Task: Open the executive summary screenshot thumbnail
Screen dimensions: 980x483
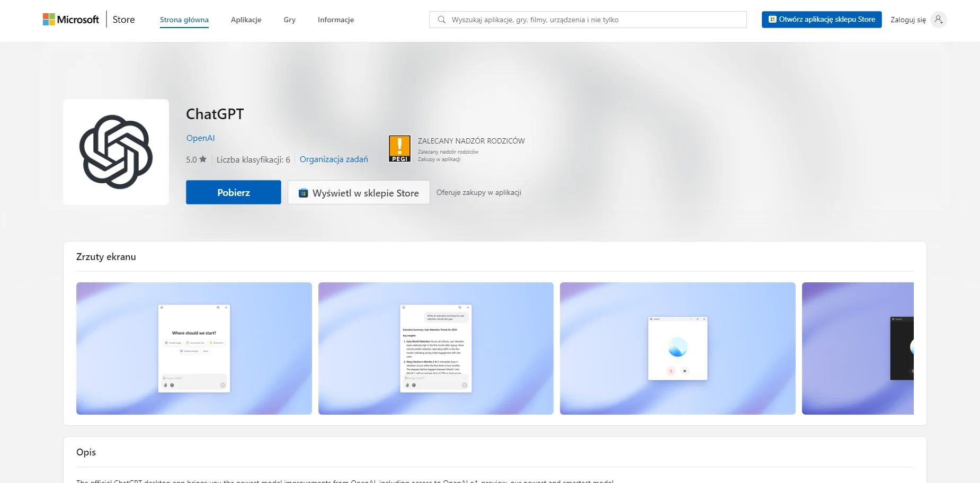Action: 436,348
